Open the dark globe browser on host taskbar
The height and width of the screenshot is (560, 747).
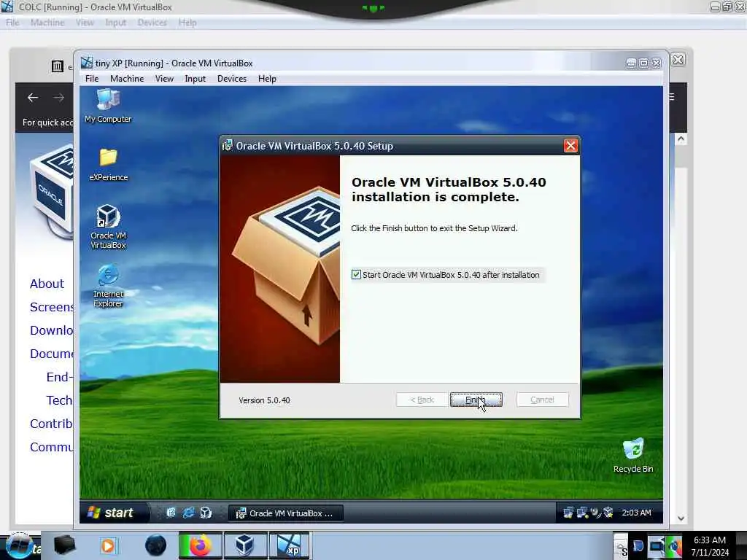(x=156, y=545)
